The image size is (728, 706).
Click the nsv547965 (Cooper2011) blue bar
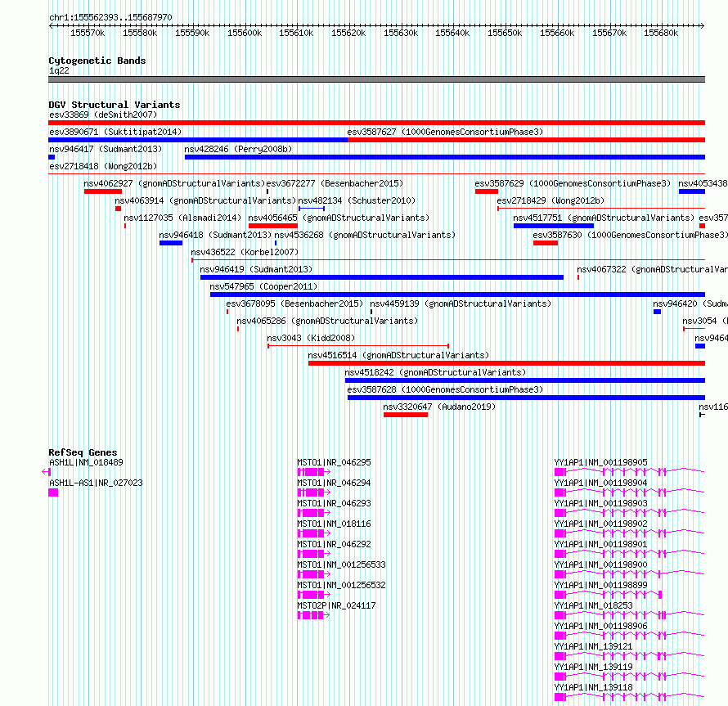457,295
